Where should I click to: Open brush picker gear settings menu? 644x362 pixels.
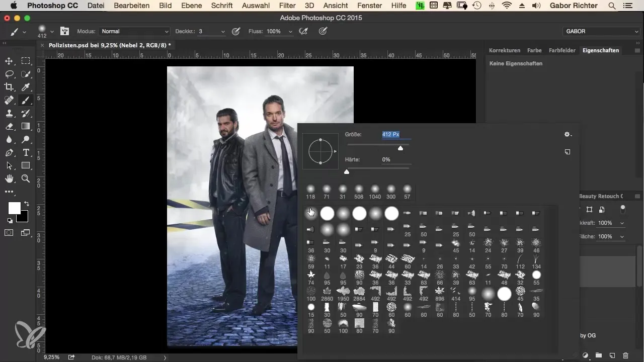click(568, 135)
